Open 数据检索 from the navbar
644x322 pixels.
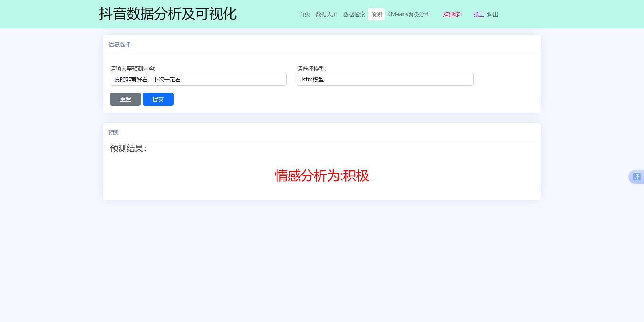coord(354,14)
